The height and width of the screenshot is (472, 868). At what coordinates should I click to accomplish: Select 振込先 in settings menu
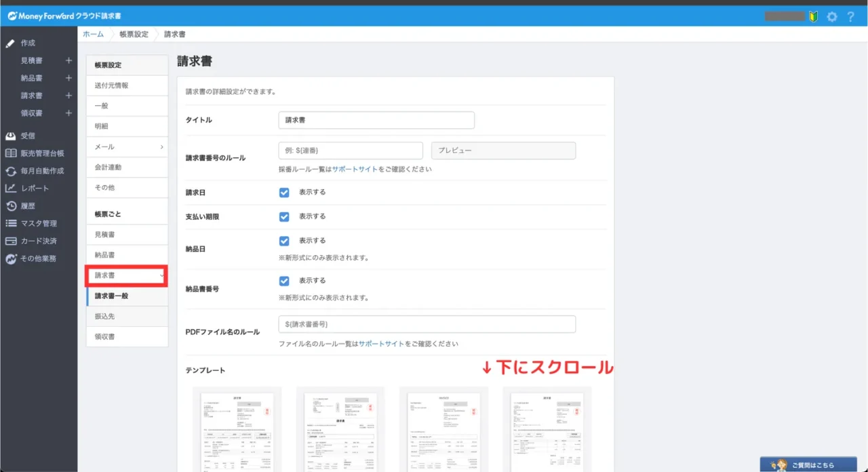pyautogui.click(x=127, y=316)
